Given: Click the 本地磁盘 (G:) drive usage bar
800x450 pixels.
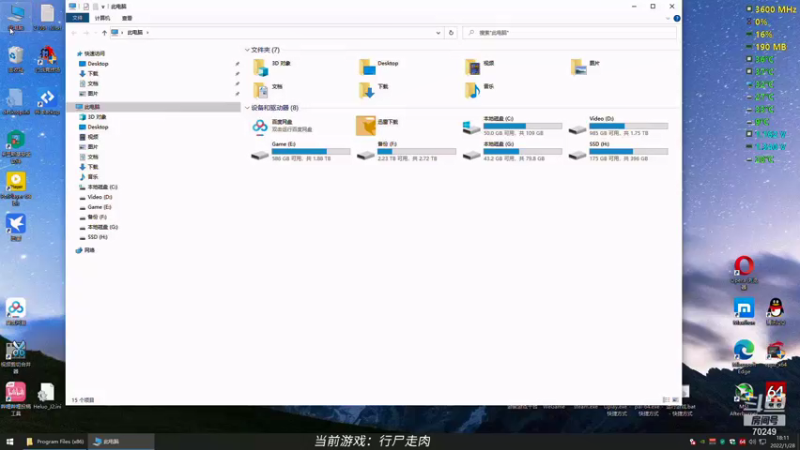Looking at the screenshot, I should point(522,152).
